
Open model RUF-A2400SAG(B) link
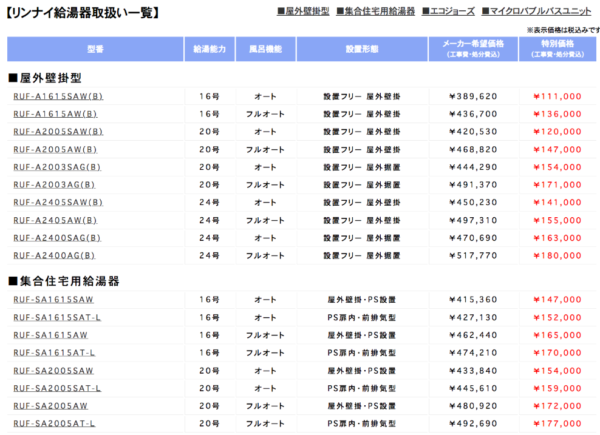coord(57,238)
